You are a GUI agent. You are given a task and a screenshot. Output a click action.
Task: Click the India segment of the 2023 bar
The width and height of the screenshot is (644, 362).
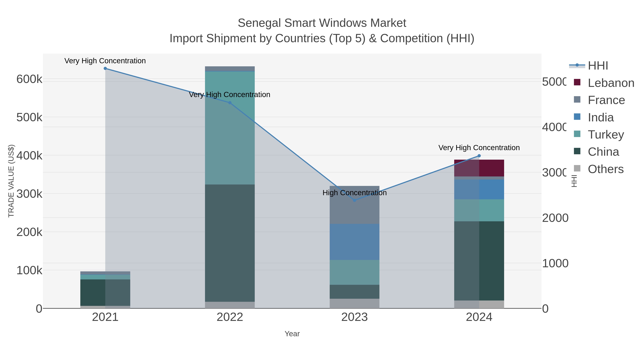click(355, 242)
